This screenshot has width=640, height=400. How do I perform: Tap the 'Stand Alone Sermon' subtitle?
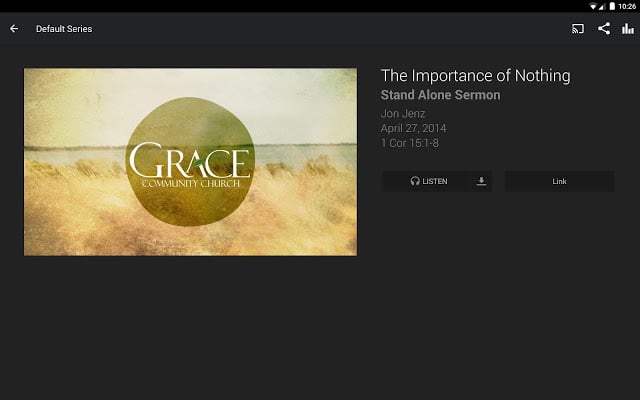coord(440,95)
